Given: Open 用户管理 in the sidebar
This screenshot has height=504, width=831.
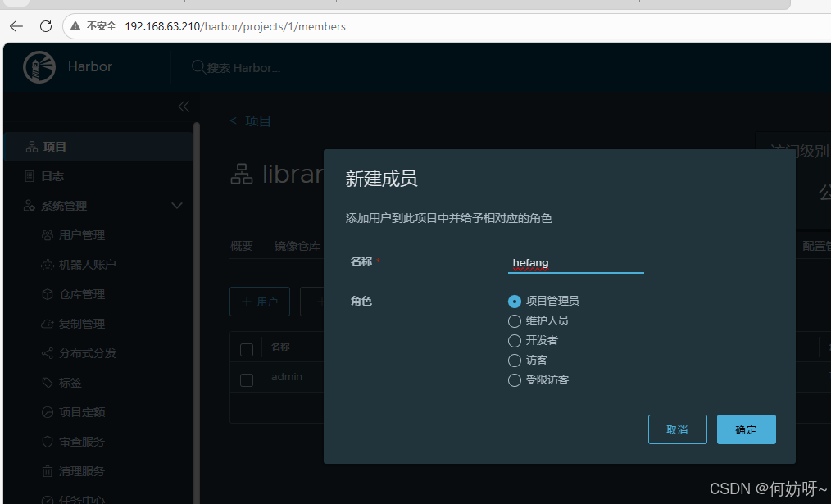Looking at the screenshot, I should [x=82, y=235].
